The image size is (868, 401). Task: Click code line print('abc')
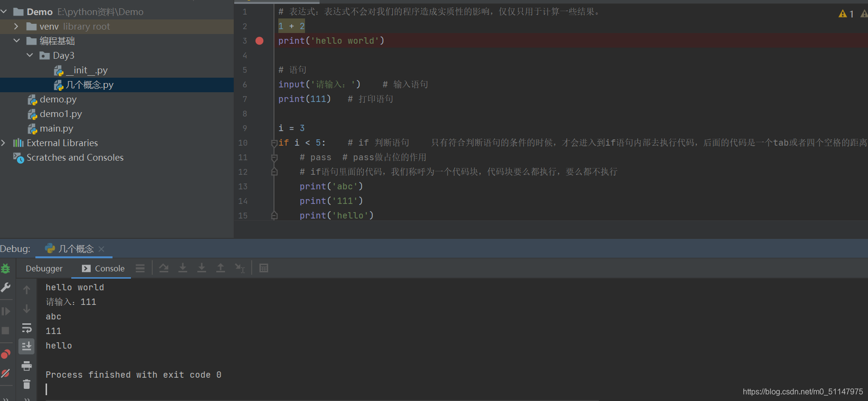pos(331,186)
